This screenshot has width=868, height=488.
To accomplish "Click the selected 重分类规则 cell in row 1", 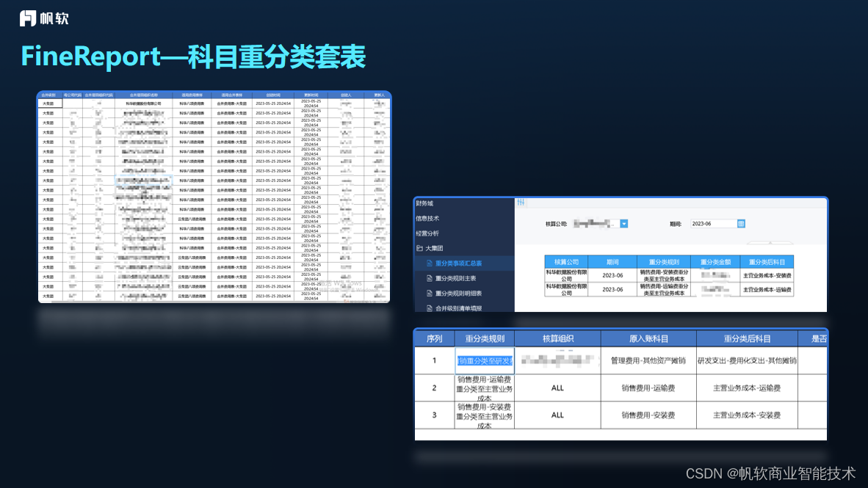I will 485,361.
